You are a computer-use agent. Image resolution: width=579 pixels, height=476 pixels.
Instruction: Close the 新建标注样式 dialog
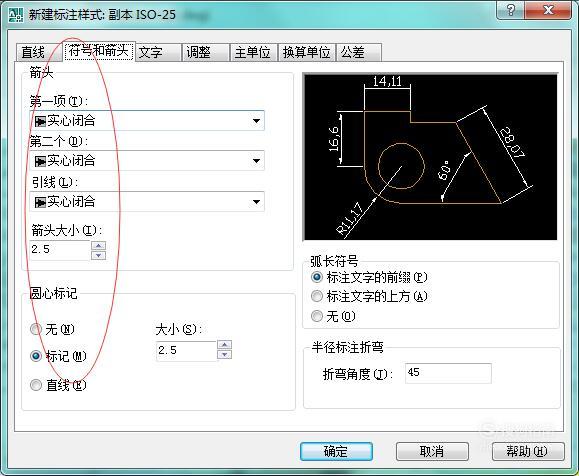click(548, 10)
